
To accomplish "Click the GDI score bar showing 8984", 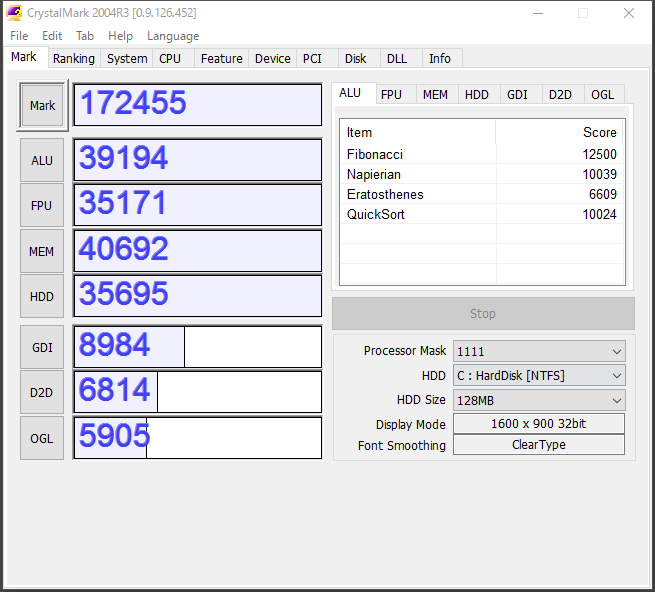I will pos(198,347).
